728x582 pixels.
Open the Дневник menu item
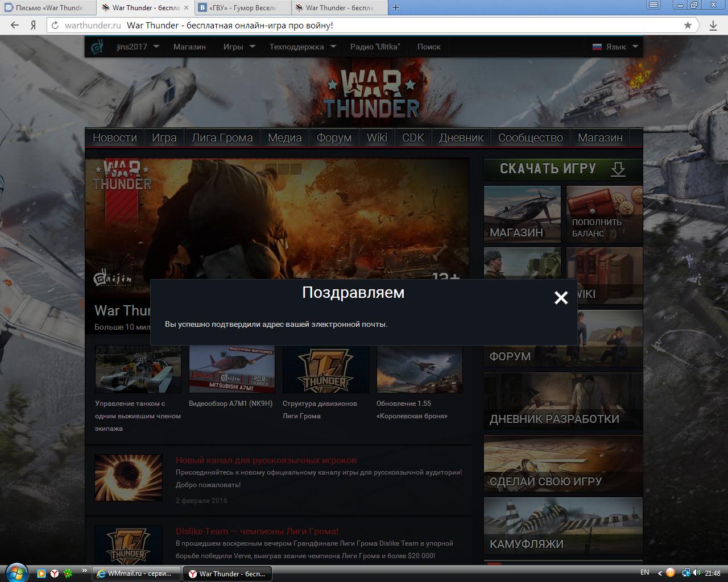click(x=461, y=138)
